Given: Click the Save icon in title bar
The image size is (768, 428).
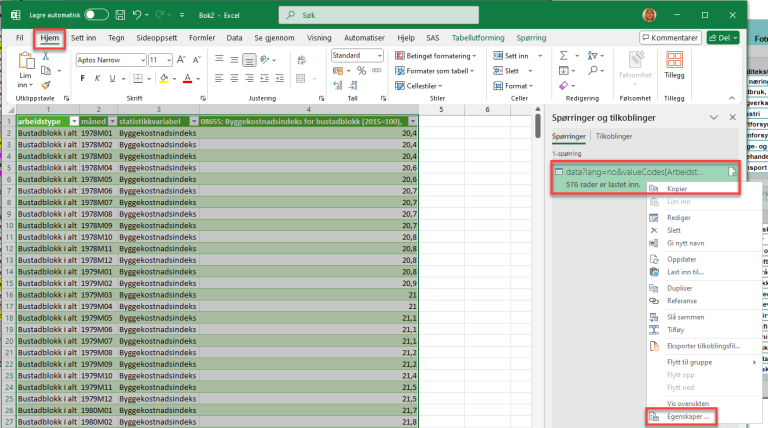Looking at the screenshot, I should pos(119,15).
